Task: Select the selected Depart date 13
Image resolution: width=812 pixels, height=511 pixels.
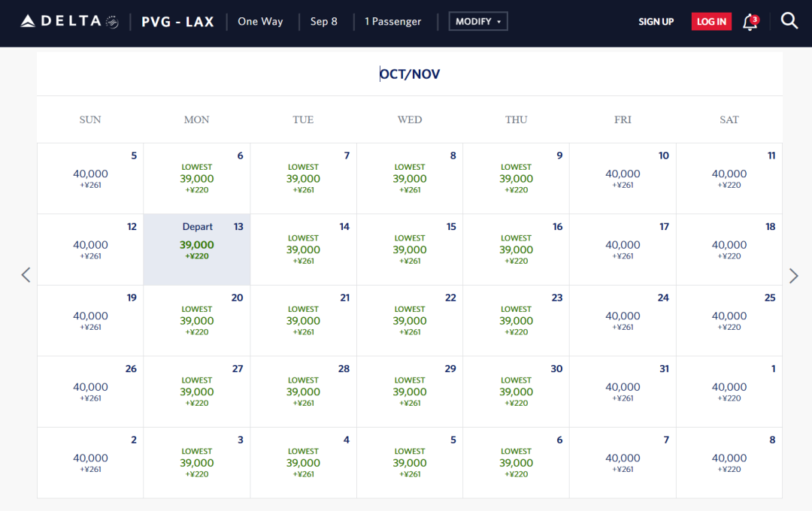Action: point(197,249)
